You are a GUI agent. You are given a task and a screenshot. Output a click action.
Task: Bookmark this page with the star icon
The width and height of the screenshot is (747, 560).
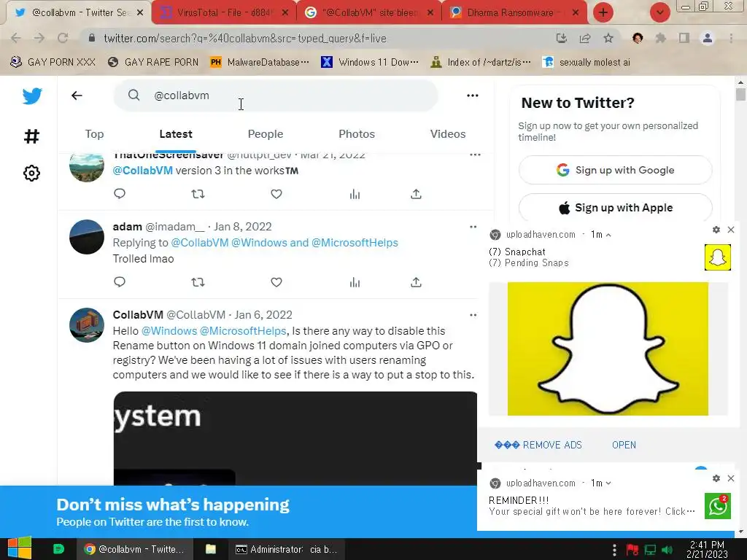tap(608, 38)
